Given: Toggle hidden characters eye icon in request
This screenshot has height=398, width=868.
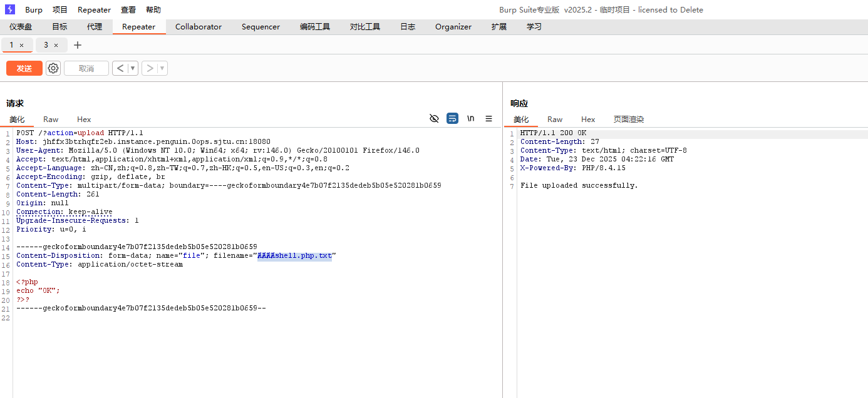Looking at the screenshot, I should [434, 118].
